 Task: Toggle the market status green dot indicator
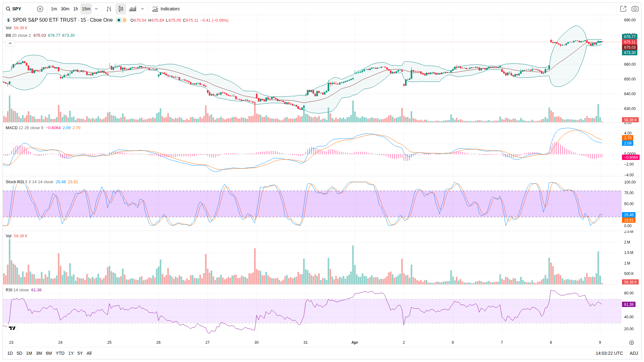pyautogui.click(x=119, y=20)
